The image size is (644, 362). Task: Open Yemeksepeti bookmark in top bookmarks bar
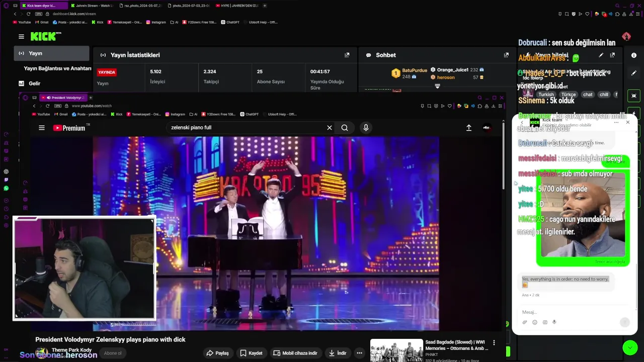click(x=124, y=22)
